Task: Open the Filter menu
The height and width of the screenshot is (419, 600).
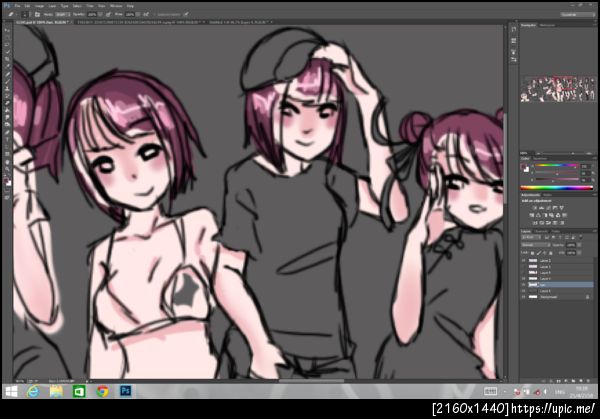Action: (x=90, y=6)
